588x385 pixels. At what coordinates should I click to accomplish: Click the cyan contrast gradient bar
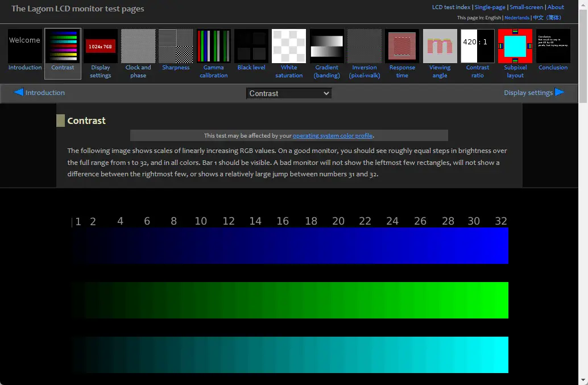290,355
